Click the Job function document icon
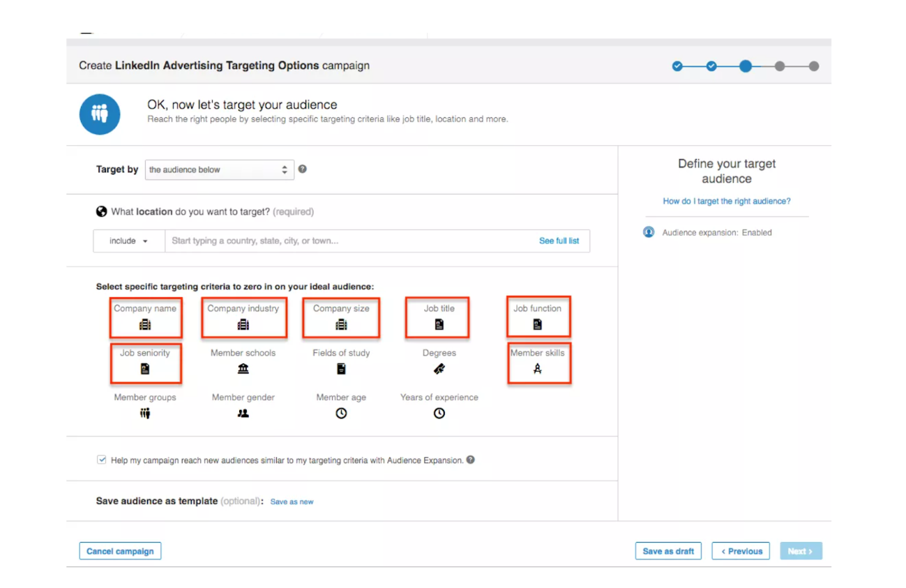The height and width of the screenshot is (588, 906). (537, 324)
